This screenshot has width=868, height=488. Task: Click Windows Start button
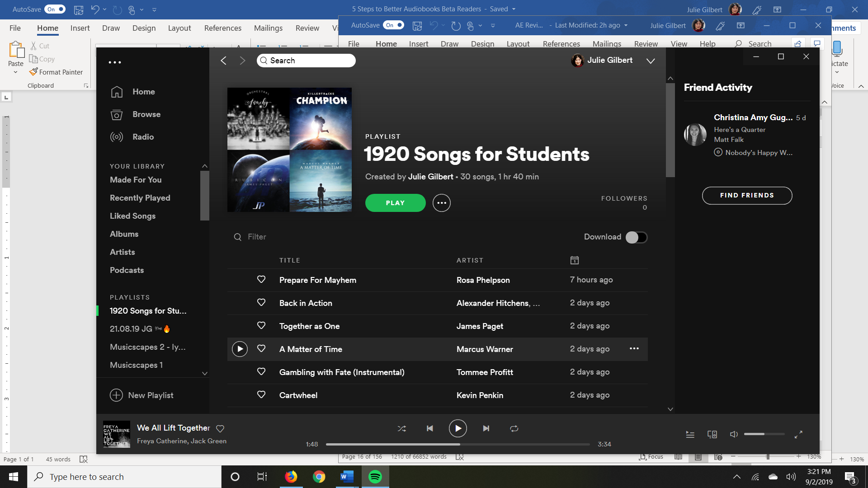pyautogui.click(x=14, y=477)
